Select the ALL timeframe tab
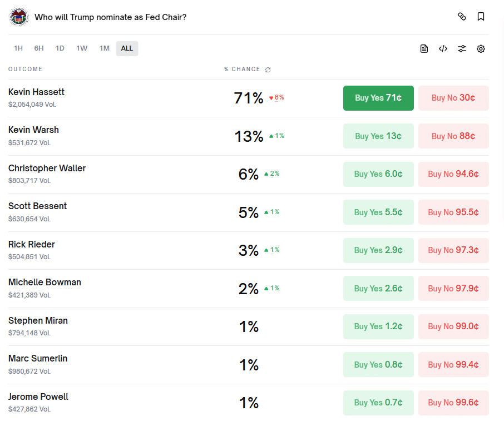 (x=127, y=48)
